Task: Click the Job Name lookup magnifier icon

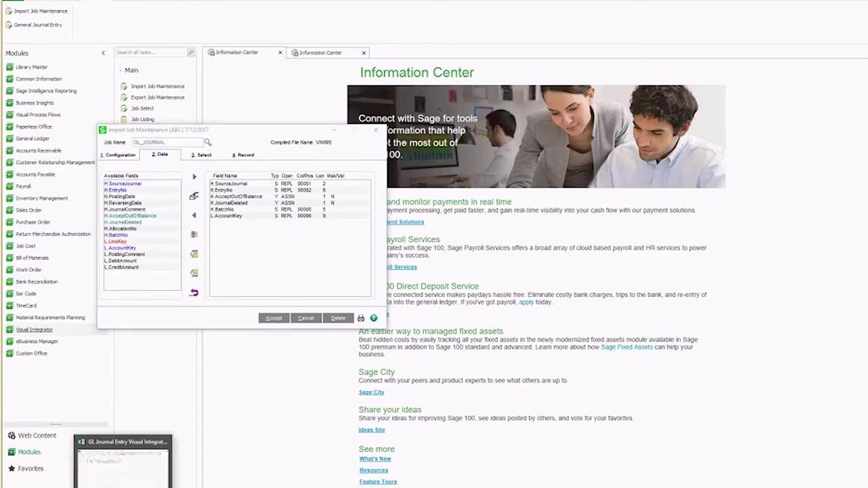Action: pyautogui.click(x=208, y=142)
